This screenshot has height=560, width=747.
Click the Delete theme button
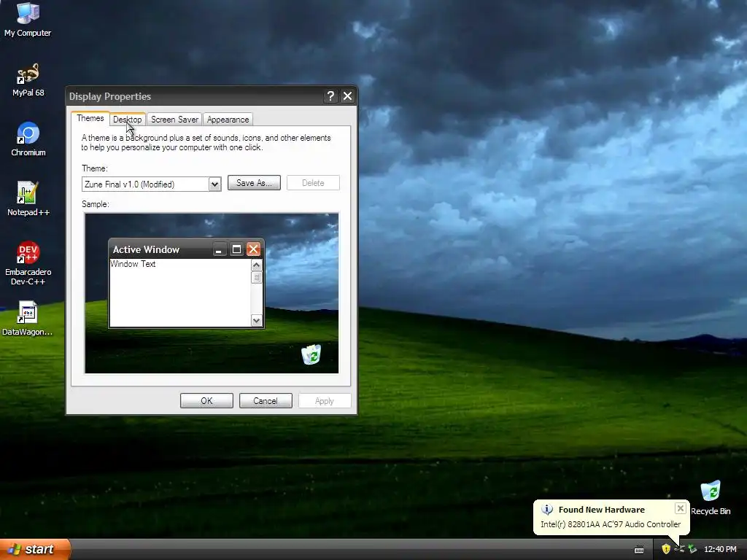click(313, 183)
